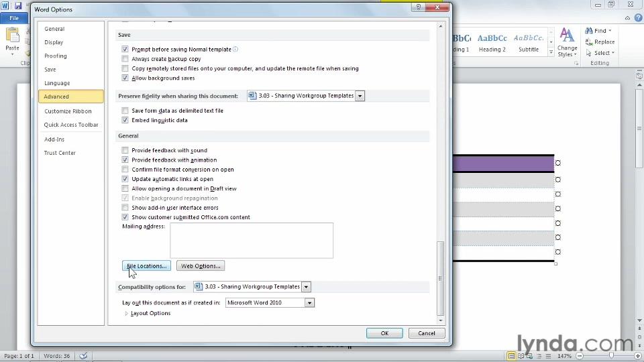
Task: Click the zoom in plus icon
Action: point(638,356)
